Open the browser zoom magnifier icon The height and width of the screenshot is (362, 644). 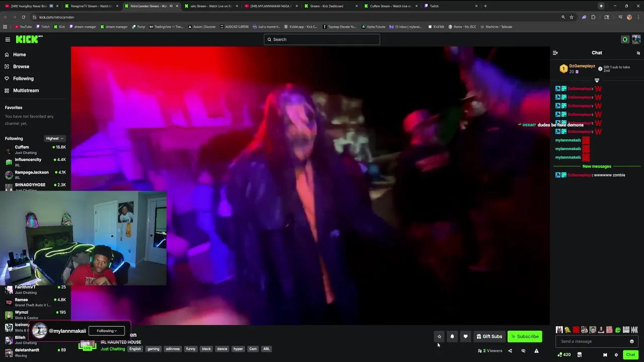563,17
